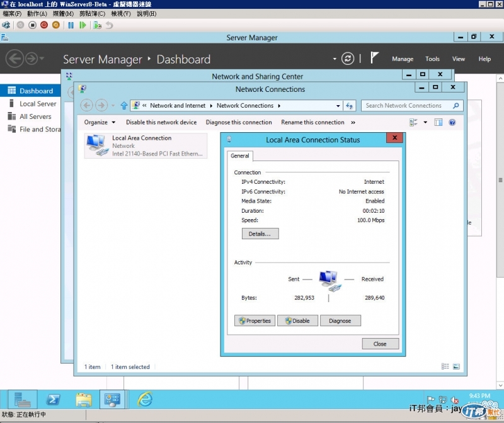Click Server Manager back arrow button

[14, 59]
